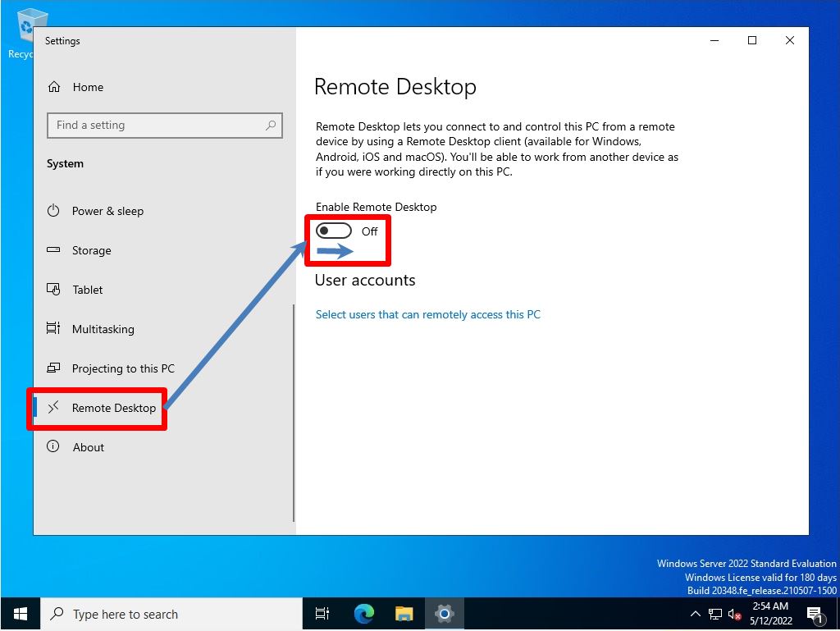This screenshot has height=631, width=840.
Task: Click the Home house icon
Action: [54, 87]
